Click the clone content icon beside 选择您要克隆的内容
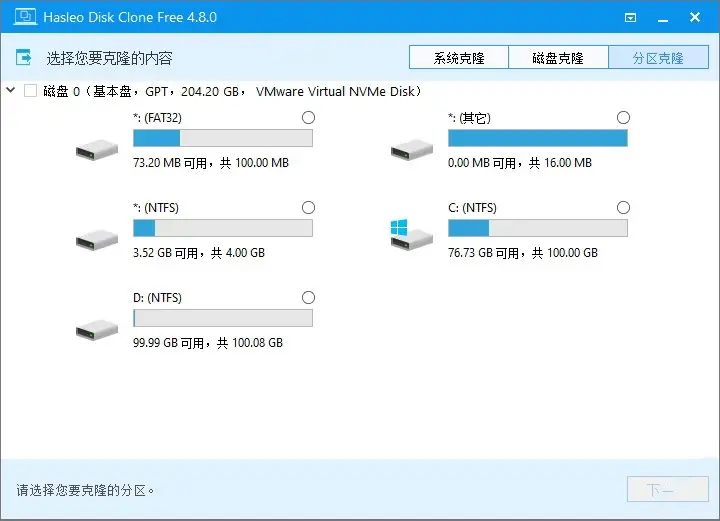 tap(24, 57)
